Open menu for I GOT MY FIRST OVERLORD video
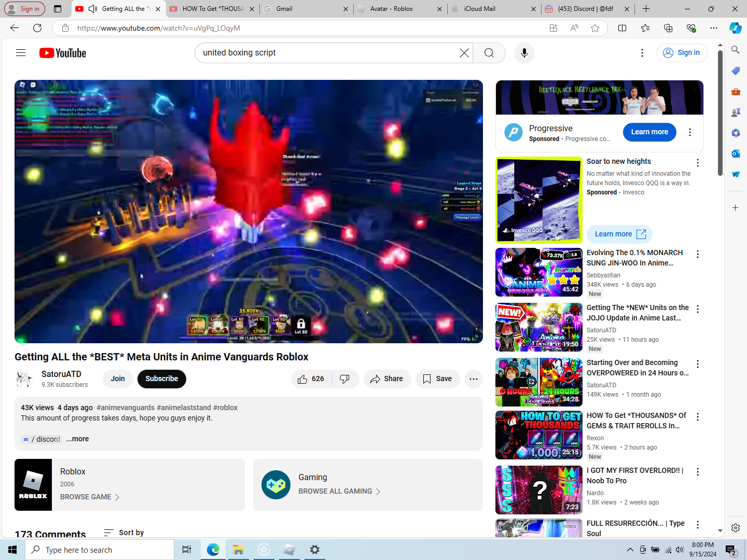Screen dimensions: 747x560 coord(698,472)
